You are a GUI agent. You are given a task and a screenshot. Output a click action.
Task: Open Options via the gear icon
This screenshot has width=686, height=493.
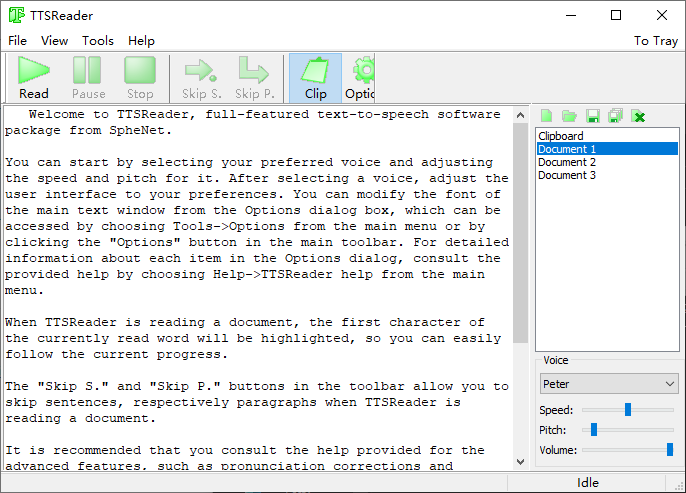click(361, 78)
